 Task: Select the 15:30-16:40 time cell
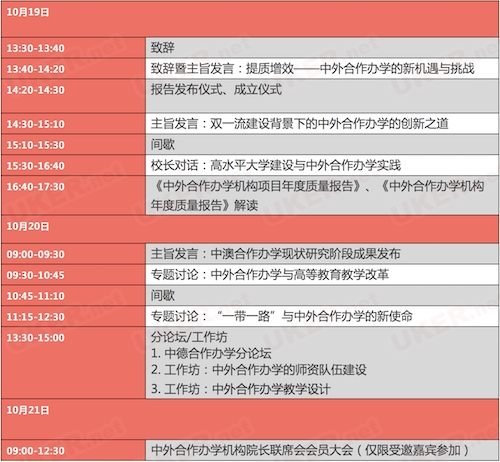click(x=73, y=165)
